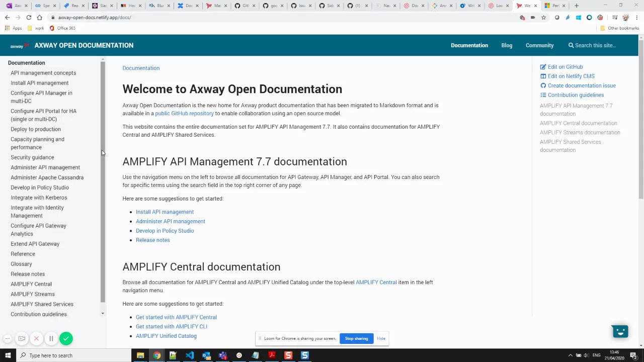644x362 pixels.
Task: Open a new Chrome tab
Action: (576, 6)
